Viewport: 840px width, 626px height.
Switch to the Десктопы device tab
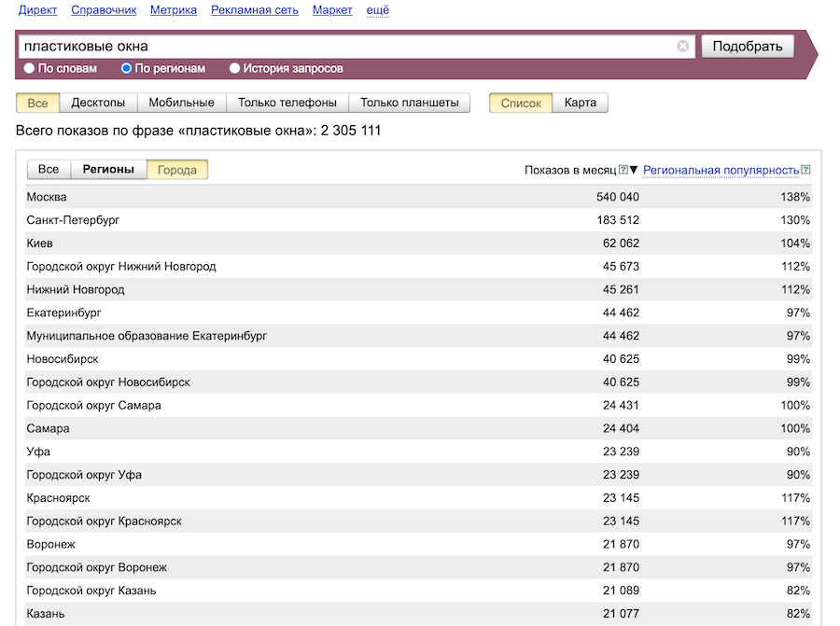(98, 103)
